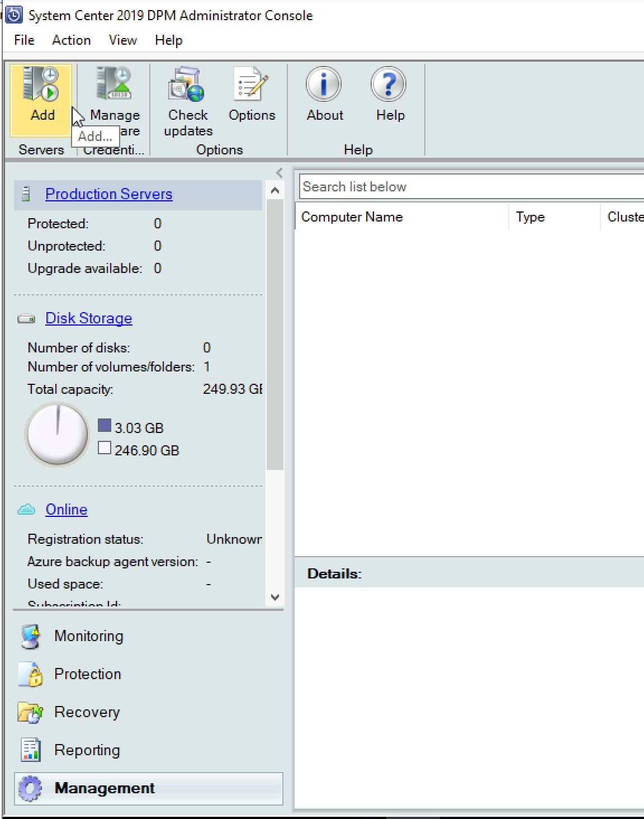Screen dimensions: 644x819
Task: Click the Online cloud icon
Action: [x=26, y=510]
